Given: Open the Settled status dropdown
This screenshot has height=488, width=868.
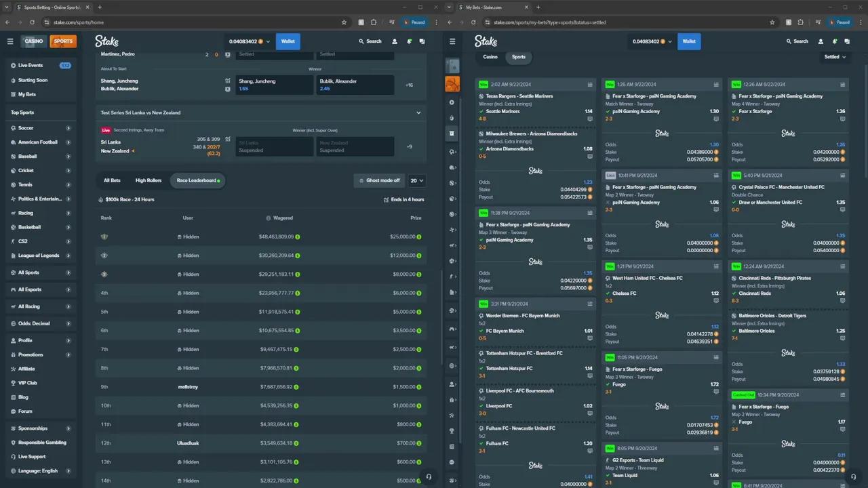Looking at the screenshot, I should point(835,57).
